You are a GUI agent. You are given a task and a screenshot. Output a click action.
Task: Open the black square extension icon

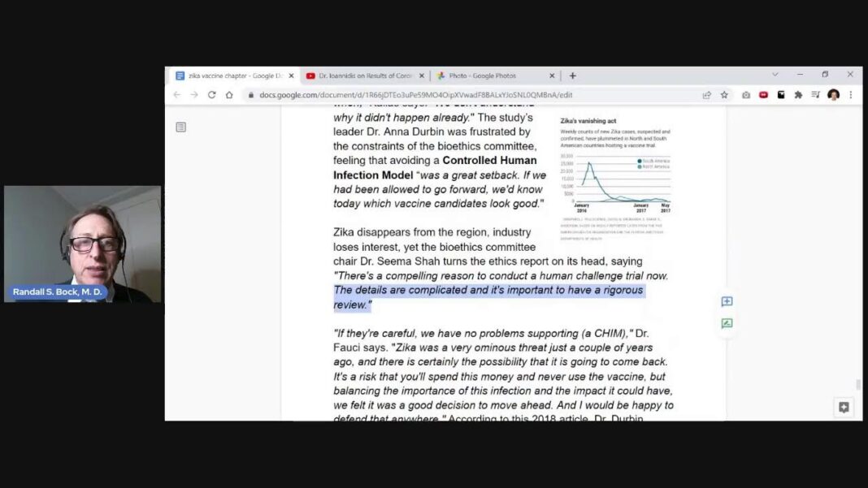pos(781,95)
